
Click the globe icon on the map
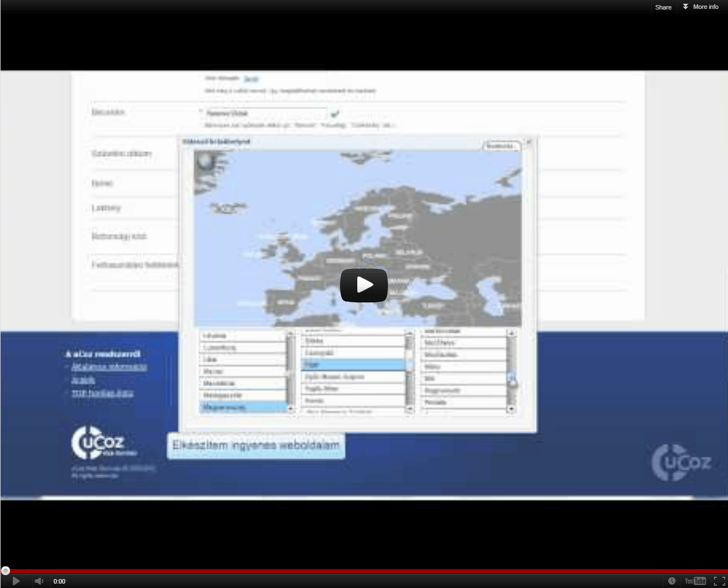tap(206, 162)
